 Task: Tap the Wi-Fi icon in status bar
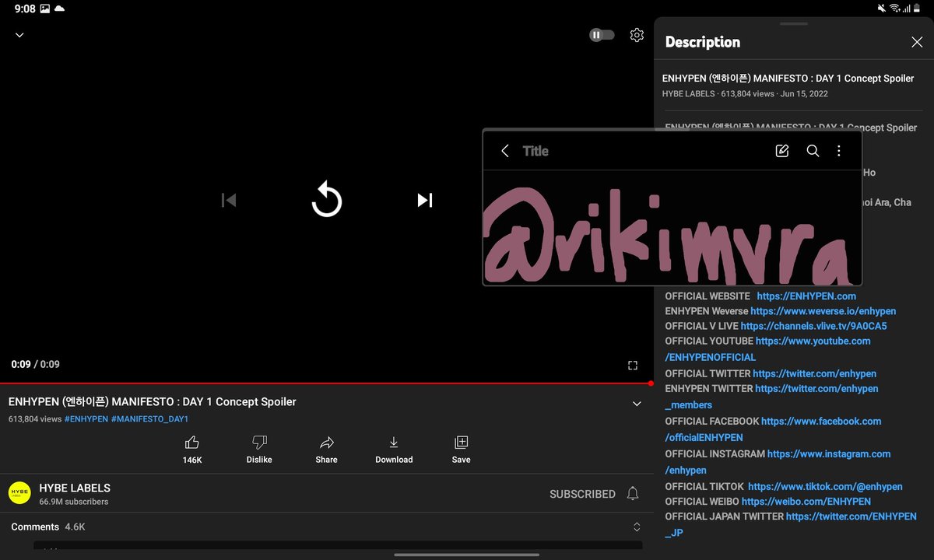[x=895, y=9]
